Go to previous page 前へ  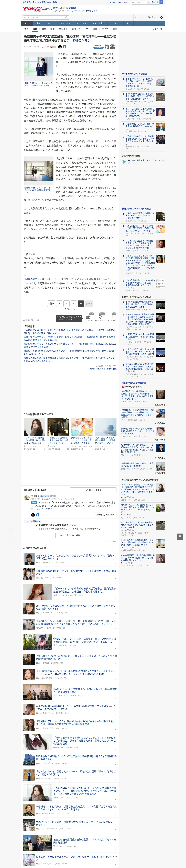pos(51,304)
